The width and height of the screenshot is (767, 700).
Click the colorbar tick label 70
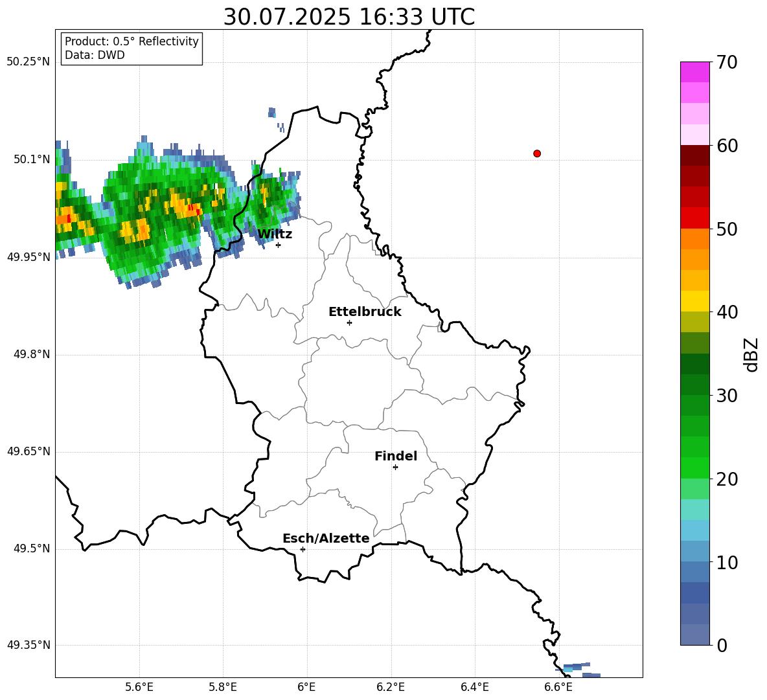click(x=727, y=62)
